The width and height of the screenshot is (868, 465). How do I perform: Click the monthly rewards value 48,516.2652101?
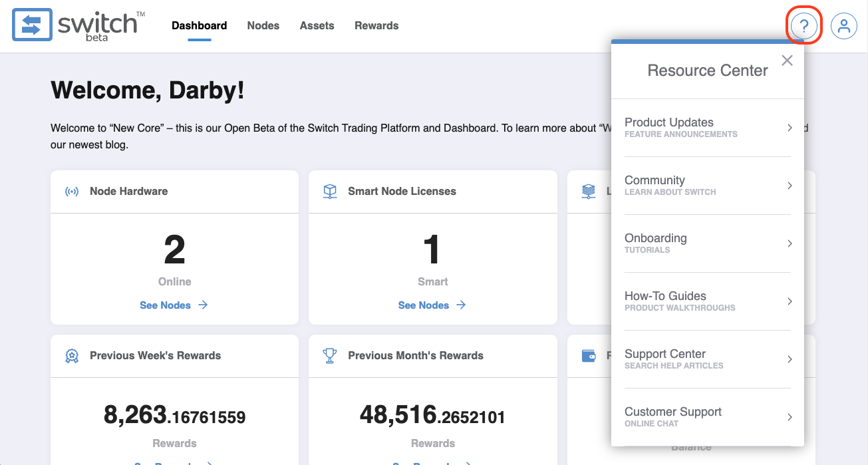[x=433, y=416]
